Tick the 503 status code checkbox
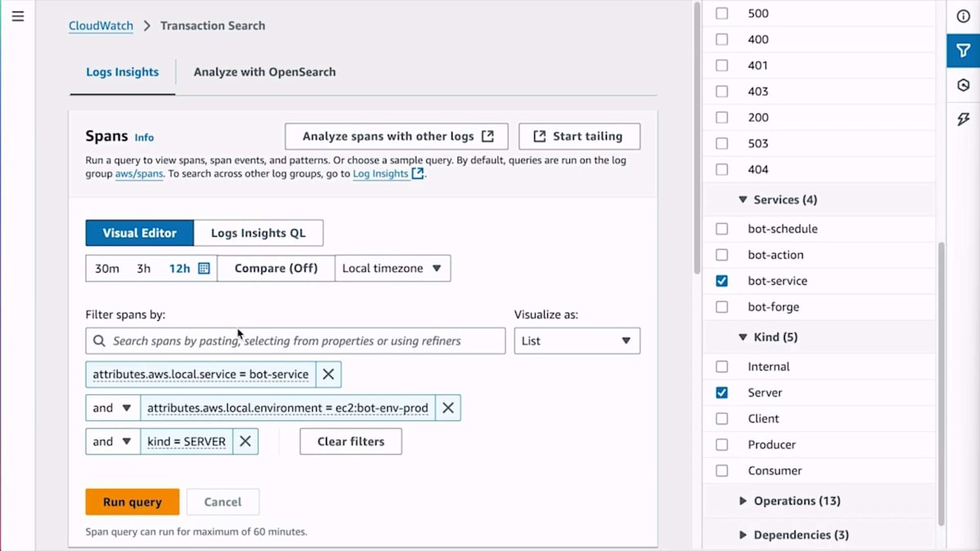980x551 pixels. coord(722,144)
